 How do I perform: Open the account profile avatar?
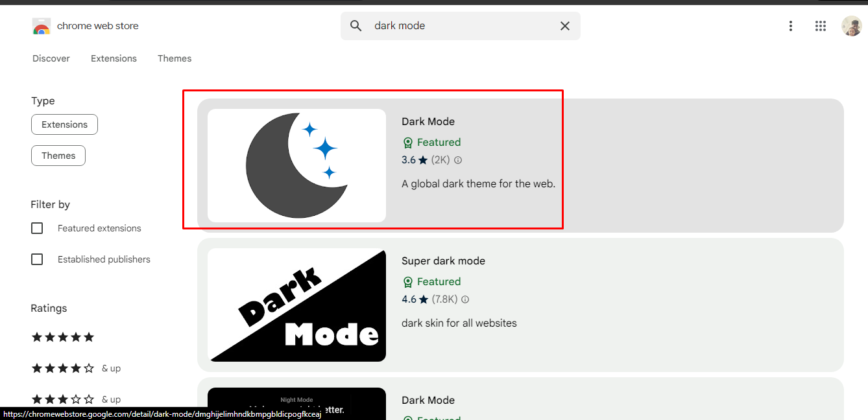[x=852, y=26]
